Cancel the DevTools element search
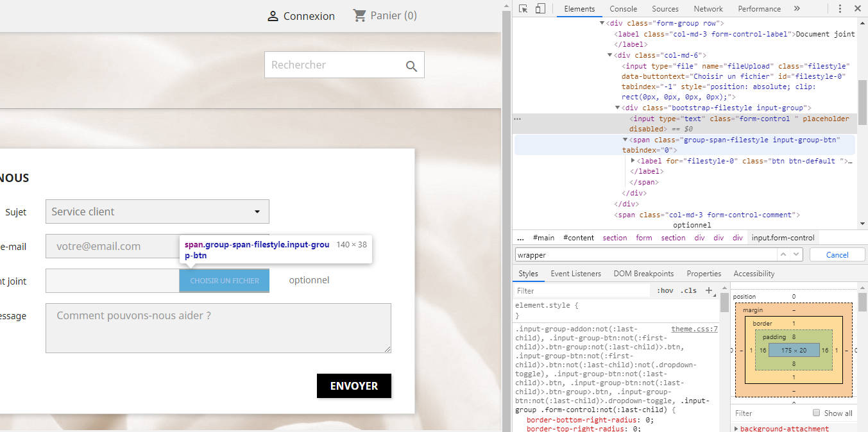This screenshot has height=432, width=868. coord(837,254)
